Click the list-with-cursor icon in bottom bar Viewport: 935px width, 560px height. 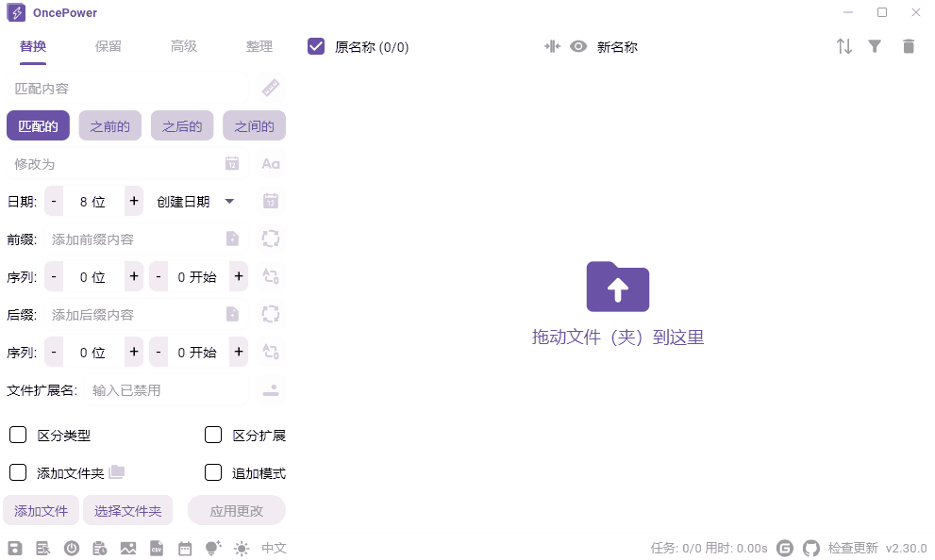[43, 548]
